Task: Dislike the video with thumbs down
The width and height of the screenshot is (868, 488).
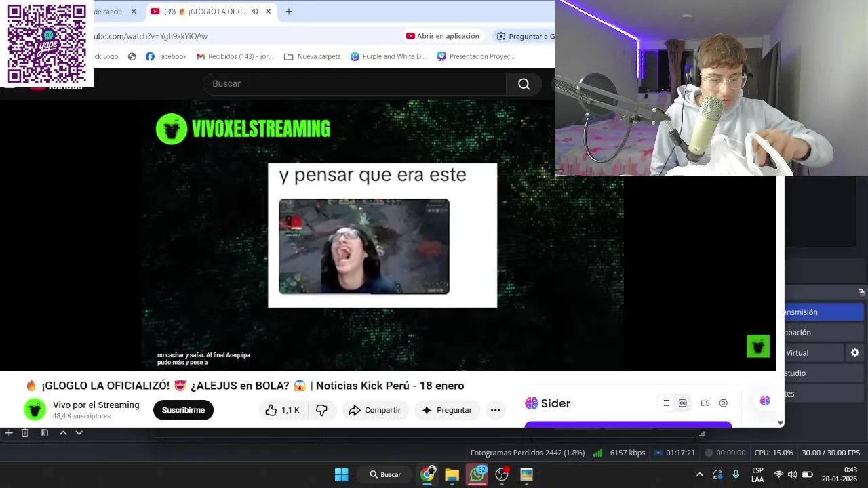Action: tap(321, 410)
